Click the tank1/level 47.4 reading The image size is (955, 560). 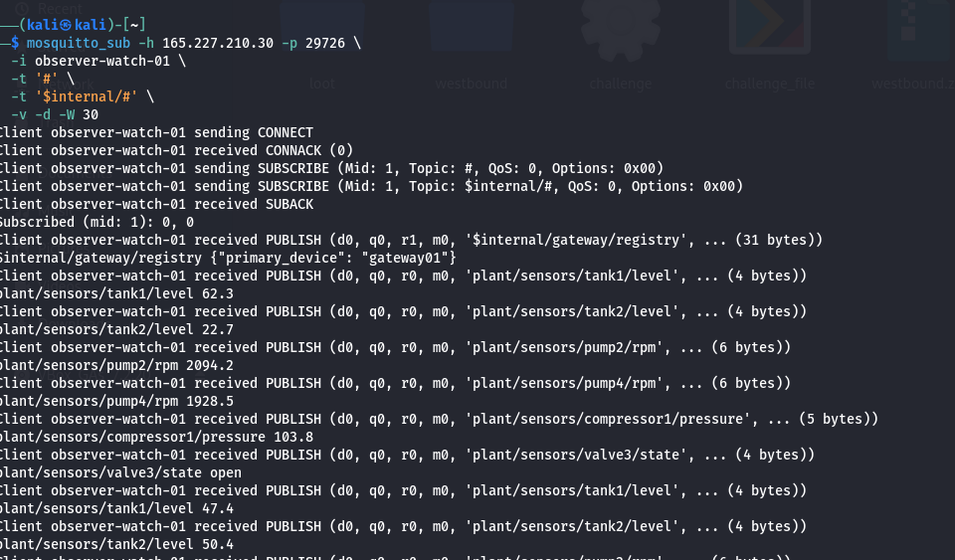click(x=117, y=508)
